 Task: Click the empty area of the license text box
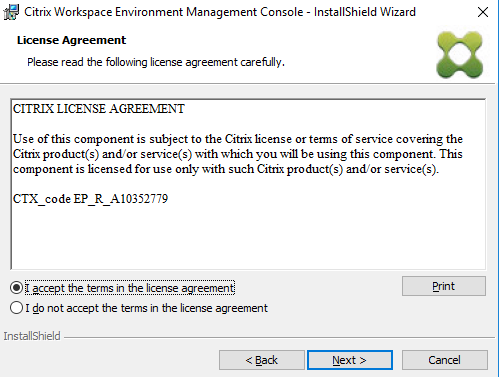coord(248,238)
